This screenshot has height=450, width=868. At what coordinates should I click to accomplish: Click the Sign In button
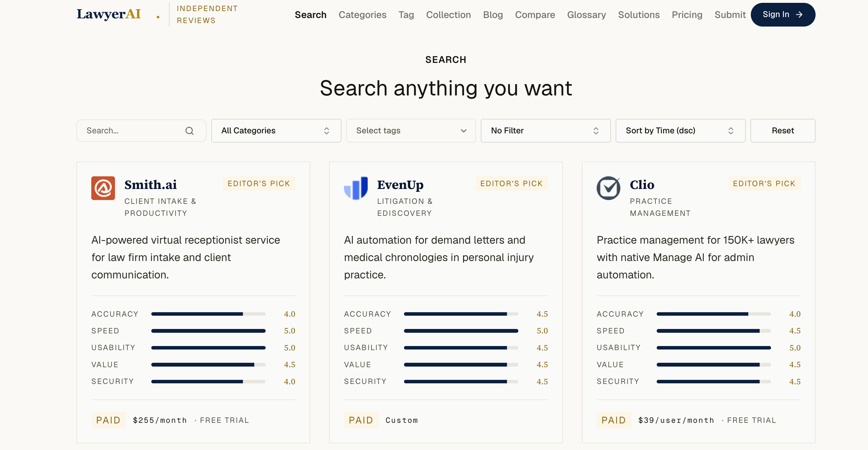[x=783, y=15]
